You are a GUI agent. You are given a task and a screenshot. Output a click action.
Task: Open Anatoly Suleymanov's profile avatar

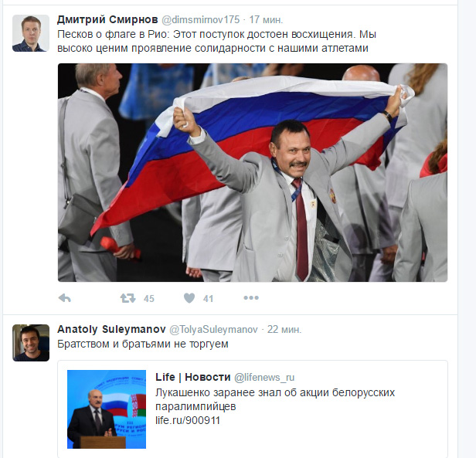pos(31,343)
